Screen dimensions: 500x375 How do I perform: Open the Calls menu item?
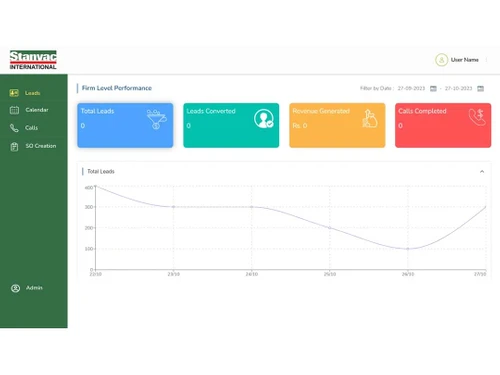(31, 128)
